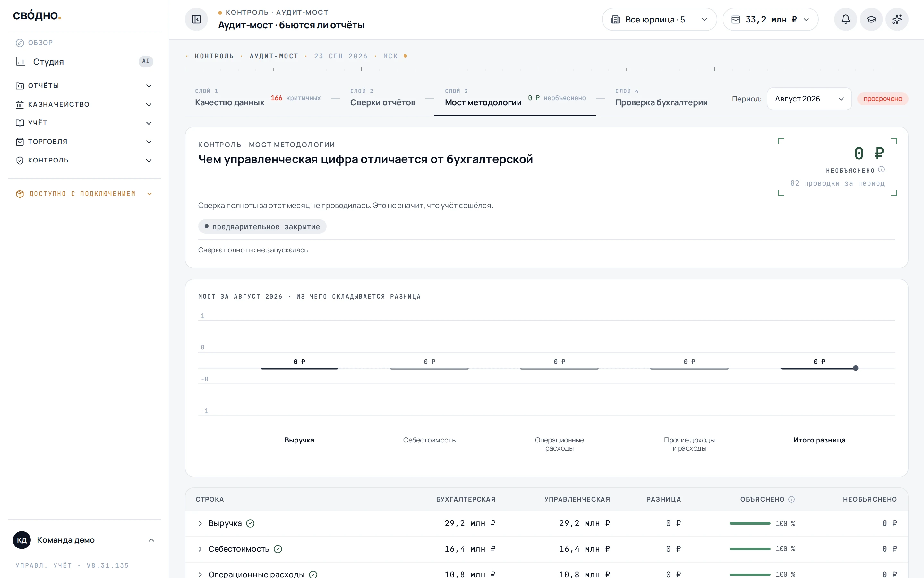The width and height of the screenshot is (924, 578).
Task: Click the КД team avatar
Action: [x=22, y=540]
